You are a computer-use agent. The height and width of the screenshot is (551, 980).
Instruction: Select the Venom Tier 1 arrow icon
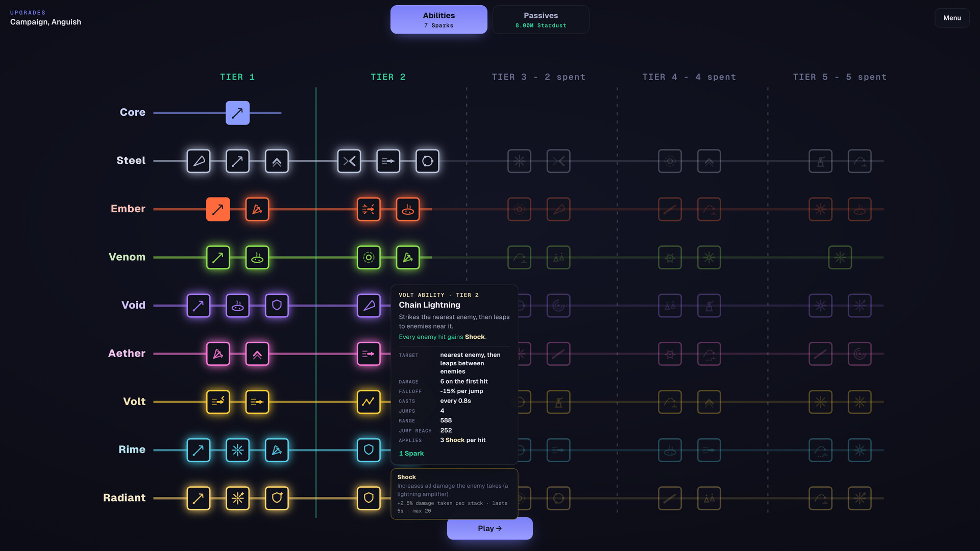point(218,258)
